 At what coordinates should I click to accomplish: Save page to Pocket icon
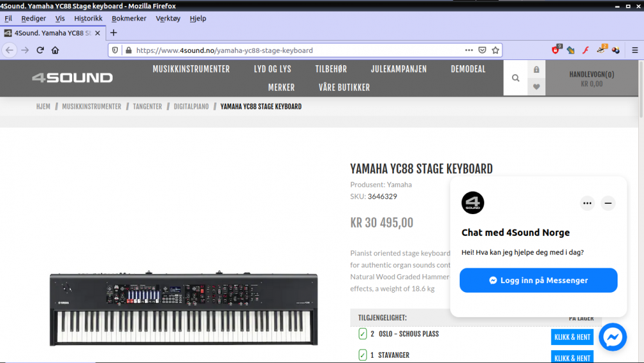[482, 50]
